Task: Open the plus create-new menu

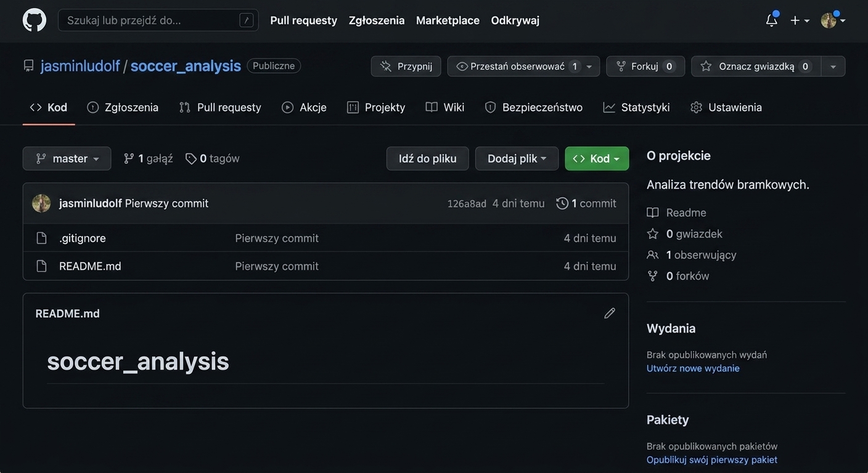Action: click(x=800, y=20)
